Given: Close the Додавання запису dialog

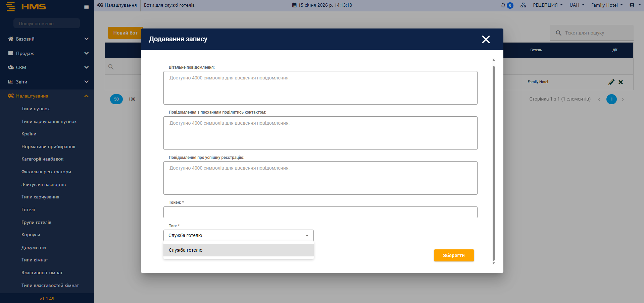Looking at the screenshot, I should click(x=486, y=39).
